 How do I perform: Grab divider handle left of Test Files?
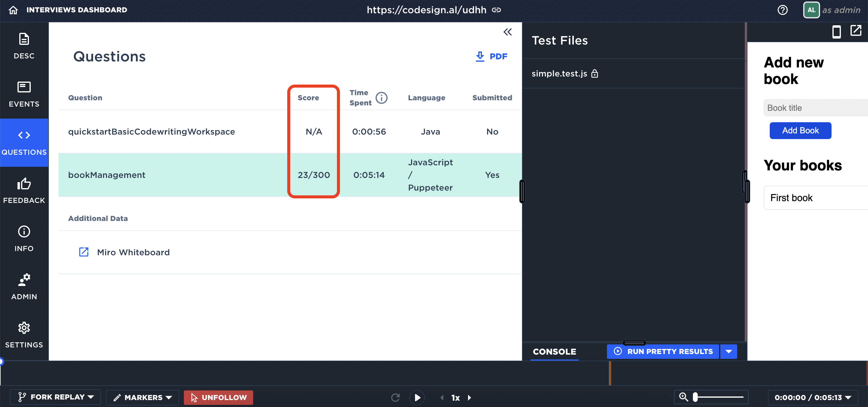(522, 191)
